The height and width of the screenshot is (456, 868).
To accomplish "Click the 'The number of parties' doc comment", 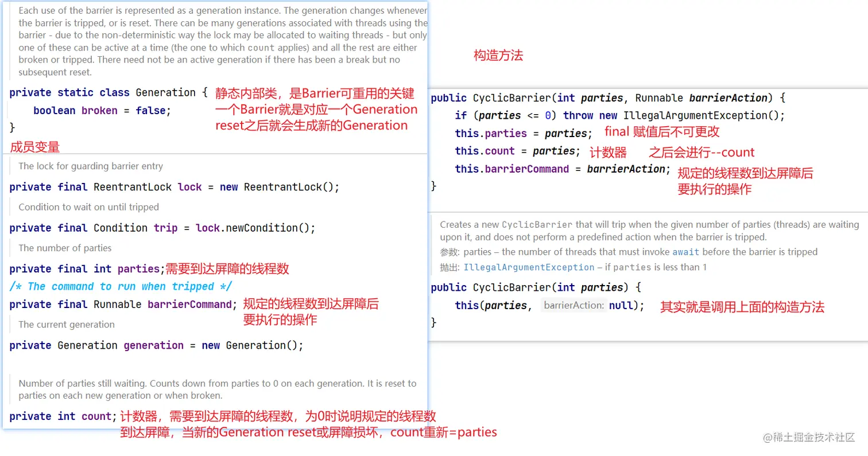I will [x=65, y=248].
